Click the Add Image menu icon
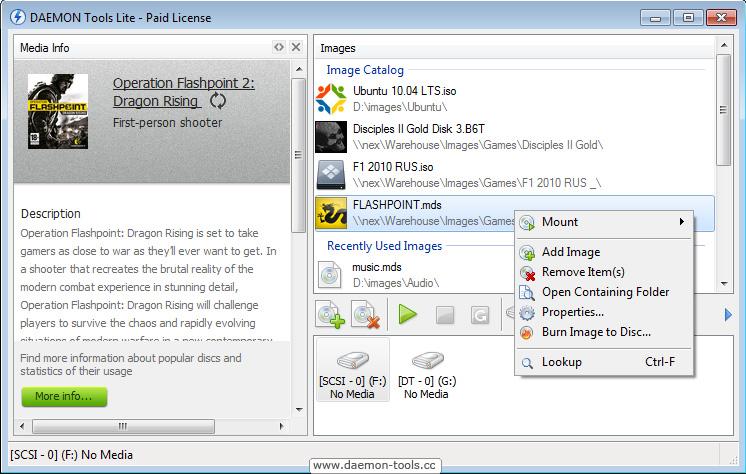 (527, 253)
